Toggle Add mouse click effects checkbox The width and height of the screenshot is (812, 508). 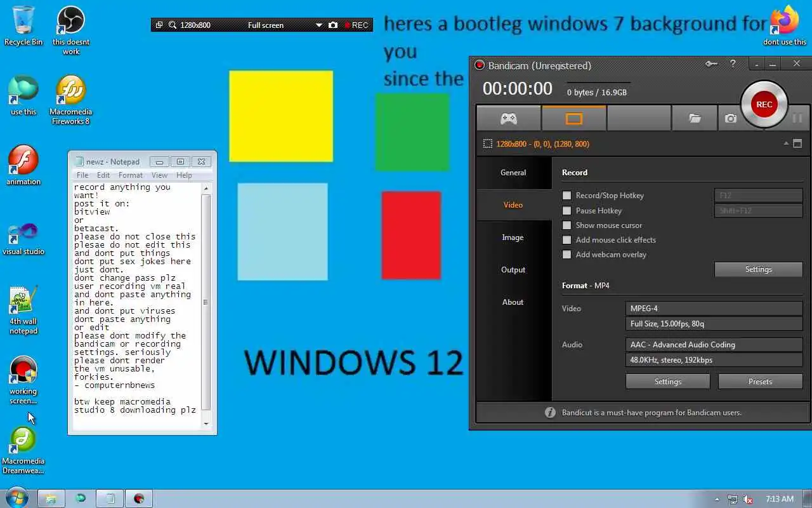coord(566,239)
